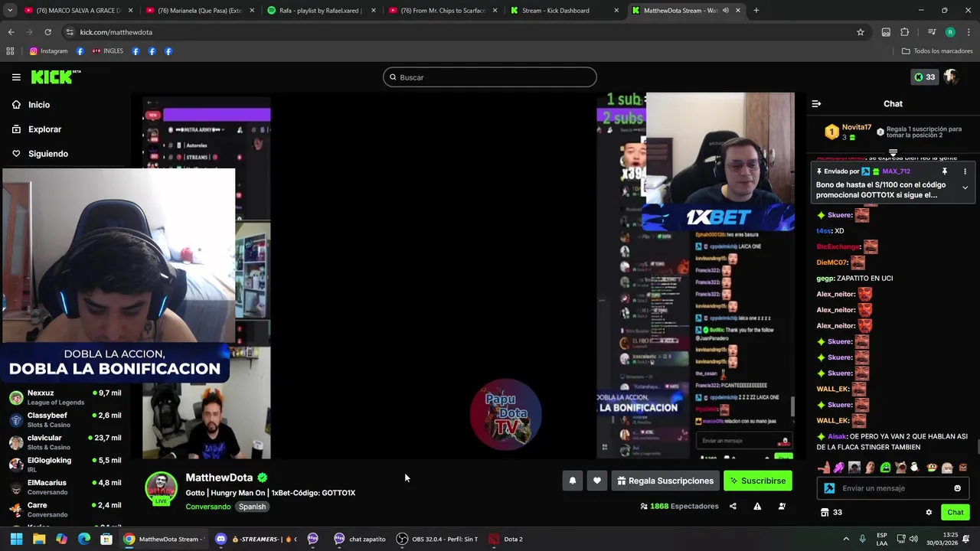Screen dimensions: 980x551
Task: Show hidden system tray icons
Action: pyautogui.click(x=846, y=539)
